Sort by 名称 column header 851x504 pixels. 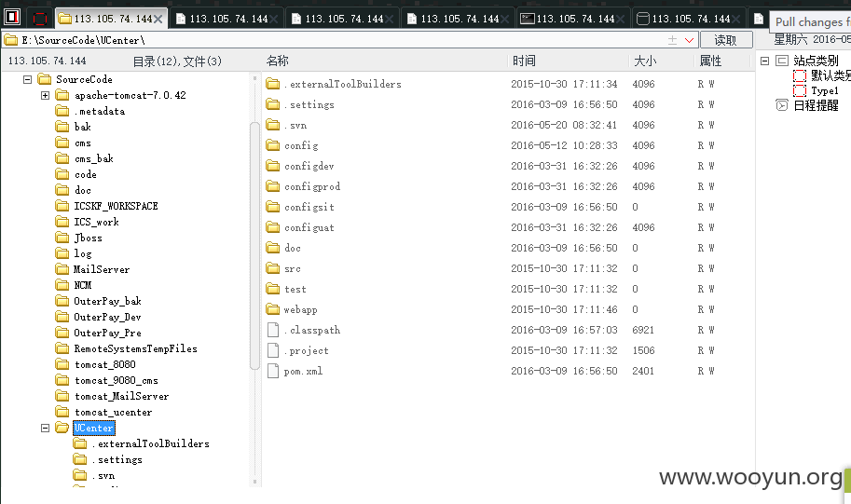[278, 61]
